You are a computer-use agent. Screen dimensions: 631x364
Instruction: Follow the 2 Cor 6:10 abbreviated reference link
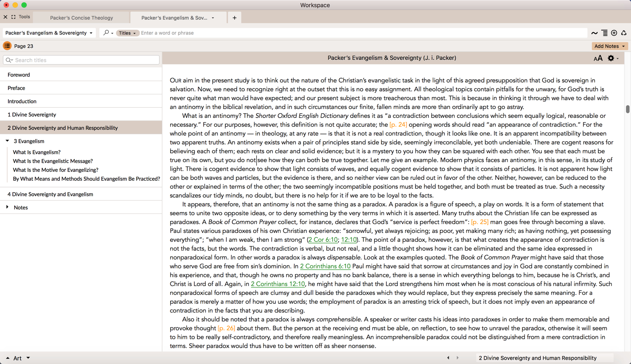click(323, 240)
